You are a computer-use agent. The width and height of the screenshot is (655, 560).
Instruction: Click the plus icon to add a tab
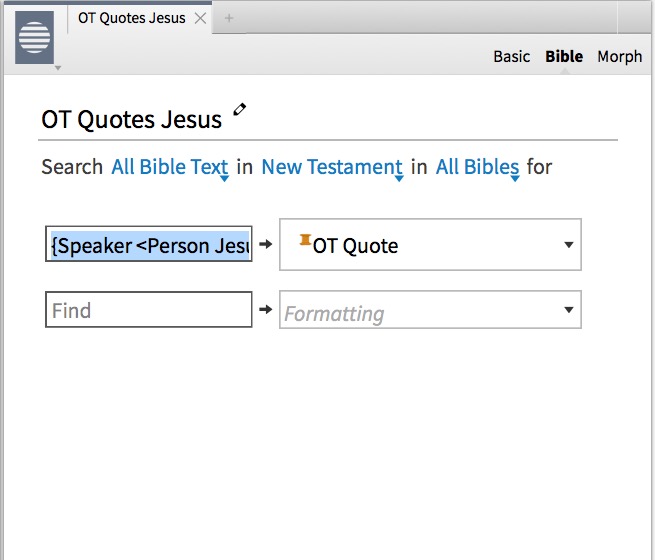tap(229, 18)
